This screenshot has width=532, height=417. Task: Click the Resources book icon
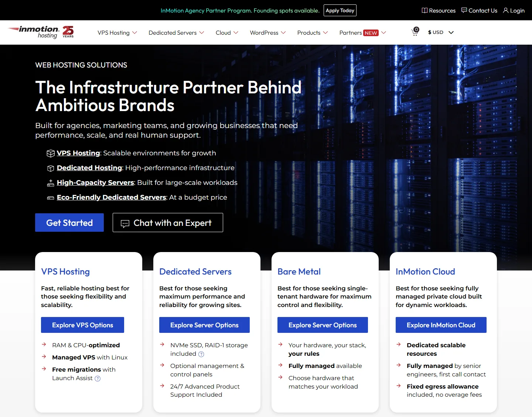[x=424, y=10]
